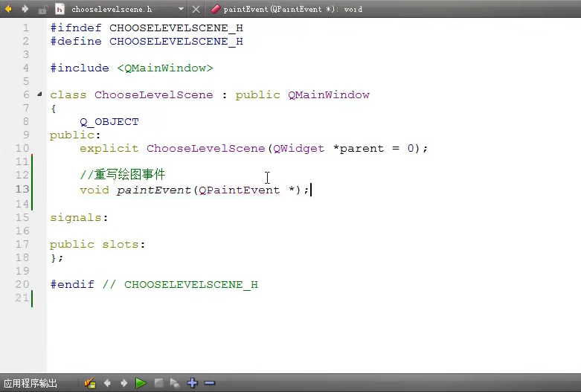Viewport: 581px width, 392px height.
Task: Click 'public slots:' on line 17
Action: tap(97, 244)
